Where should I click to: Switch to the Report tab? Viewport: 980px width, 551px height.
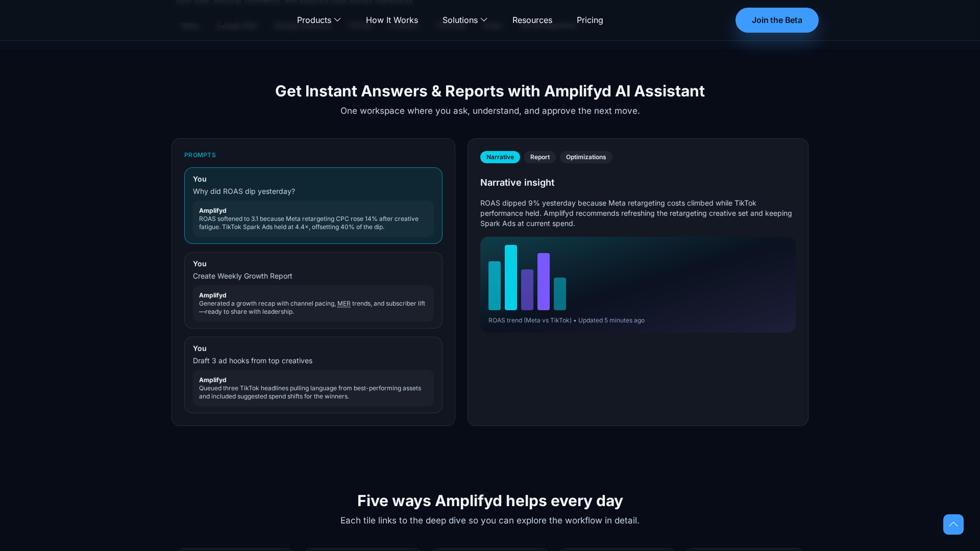[x=540, y=157]
